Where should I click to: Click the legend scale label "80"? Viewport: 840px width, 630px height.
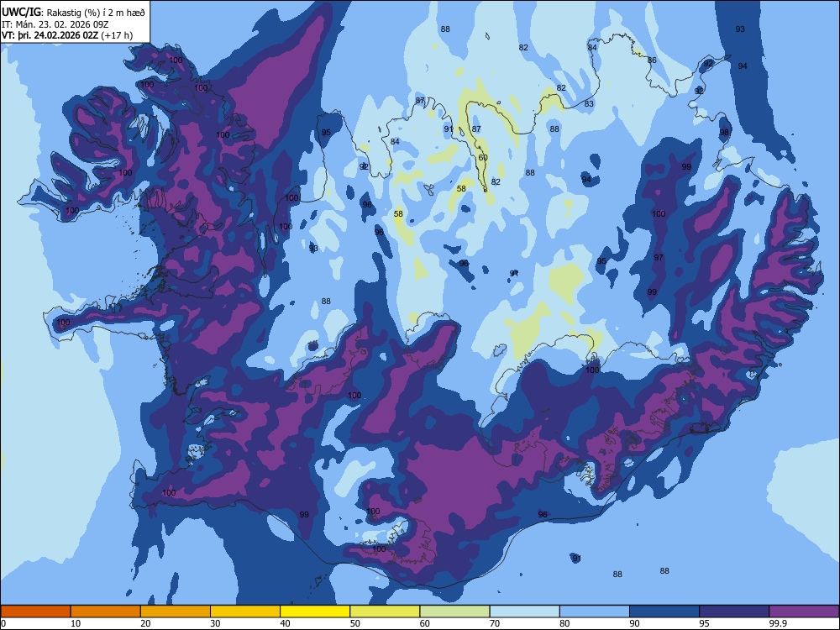pos(564,623)
